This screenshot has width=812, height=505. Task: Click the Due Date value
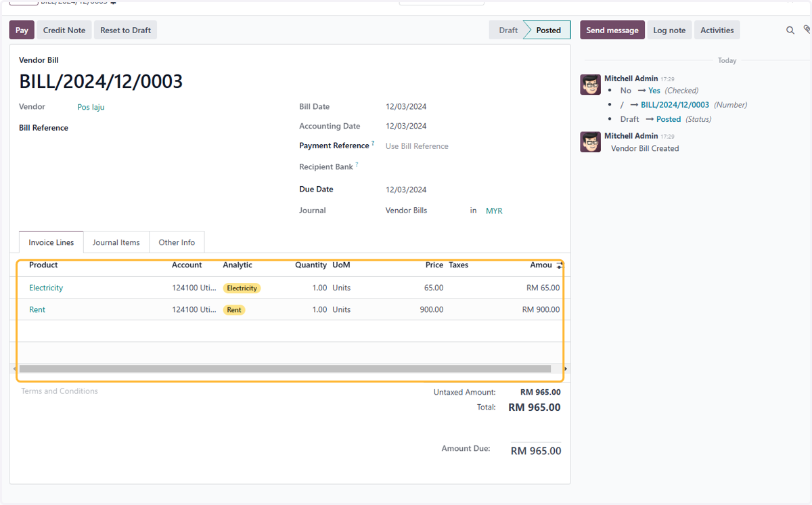406,190
